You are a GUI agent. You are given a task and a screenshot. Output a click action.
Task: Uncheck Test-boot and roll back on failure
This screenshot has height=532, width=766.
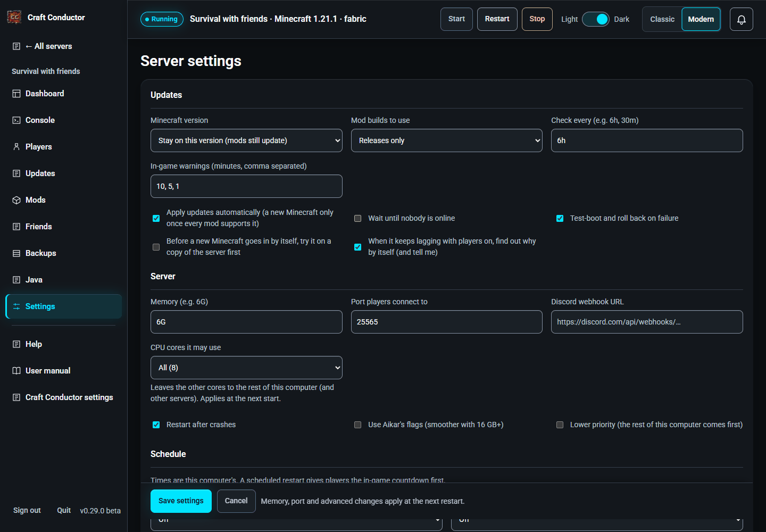(560, 218)
